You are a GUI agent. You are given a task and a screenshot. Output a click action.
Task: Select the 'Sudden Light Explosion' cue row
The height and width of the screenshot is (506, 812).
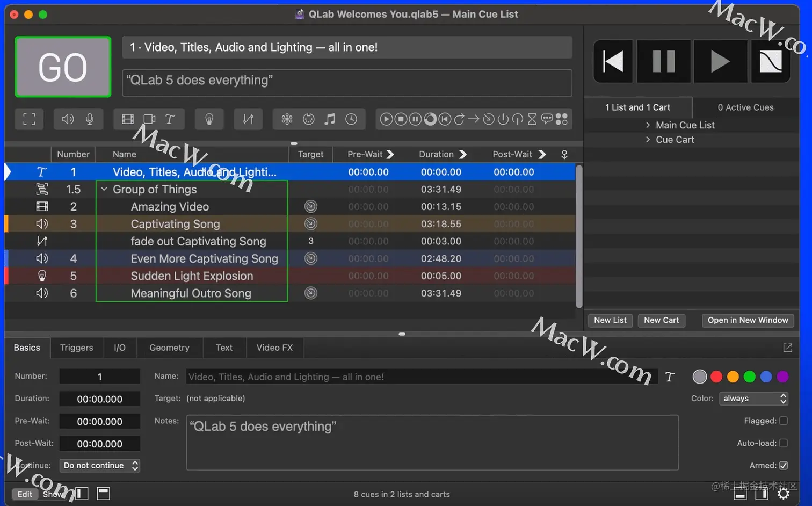point(290,276)
